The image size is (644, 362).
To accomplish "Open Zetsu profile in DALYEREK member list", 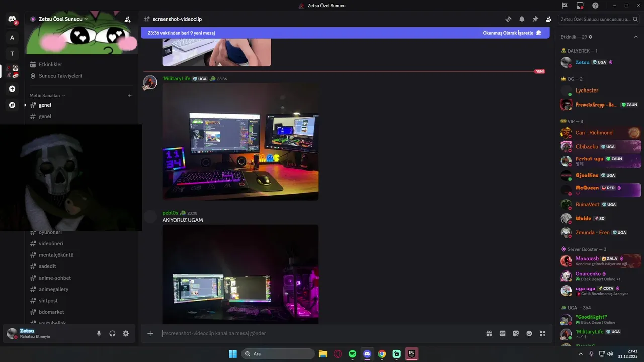I will click(x=599, y=62).
